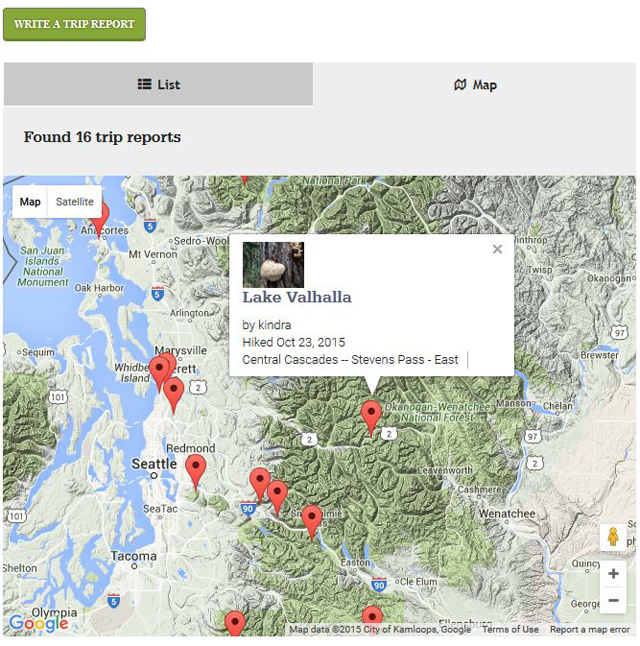Click the map pin below the Lake Valhalla popup
The height and width of the screenshot is (646, 640).
pyautogui.click(x=371, y=418)
